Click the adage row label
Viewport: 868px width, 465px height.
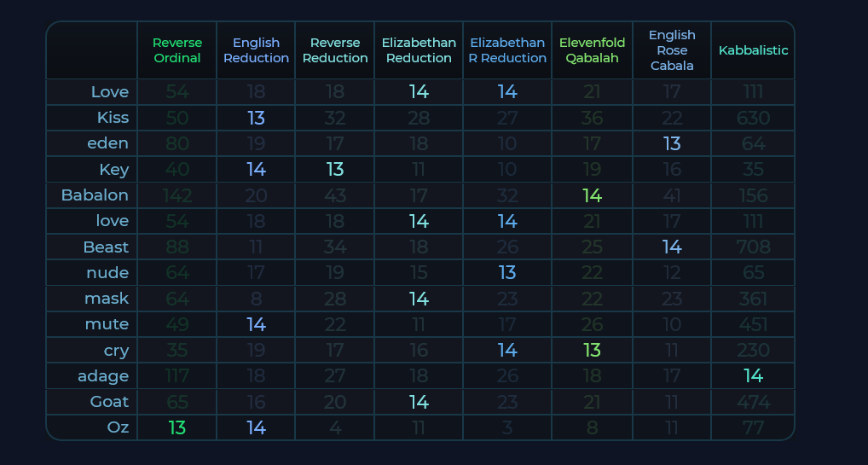(103, 376)
